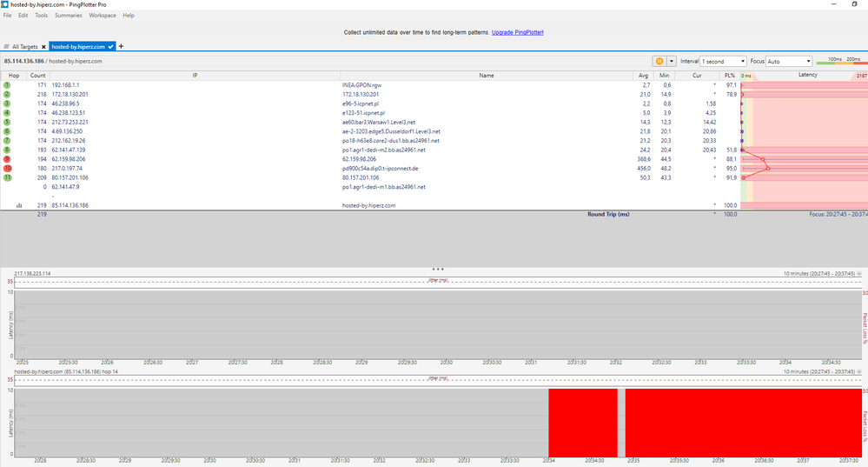Image resolution: width=868 pixels, height=467 pixels.
Task: Click hop name INEA.GPON.rgw
Action: [361, 85]
